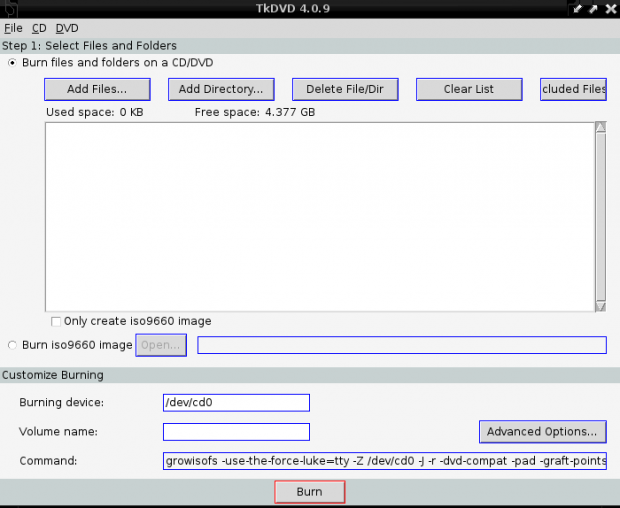Screen dimensions: 620x508
Task: Click the Used space: 0 KB label
Action: [x=95, y=112]
